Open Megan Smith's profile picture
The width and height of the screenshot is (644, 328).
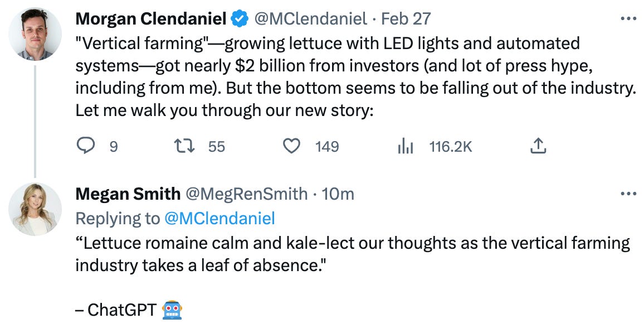[x=35, y=209]
